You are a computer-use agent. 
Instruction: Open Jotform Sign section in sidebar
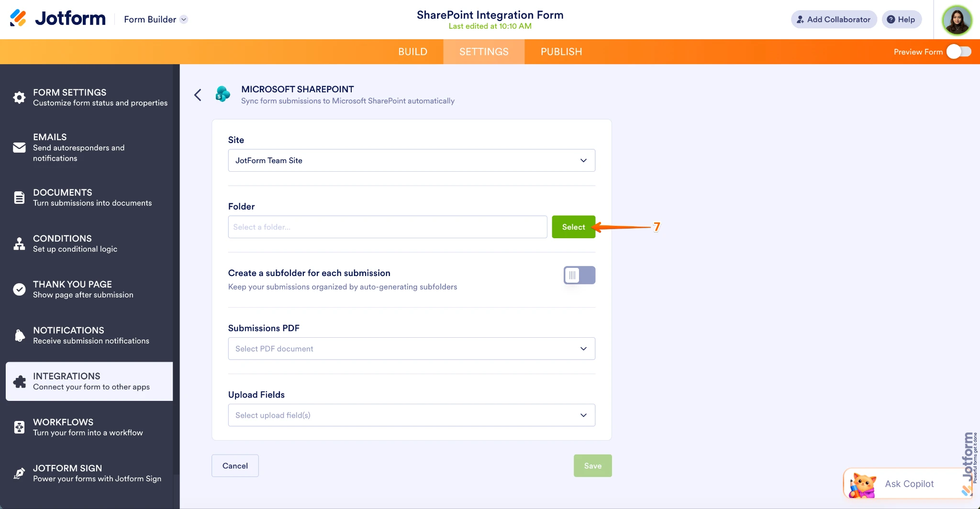(89, 473)
